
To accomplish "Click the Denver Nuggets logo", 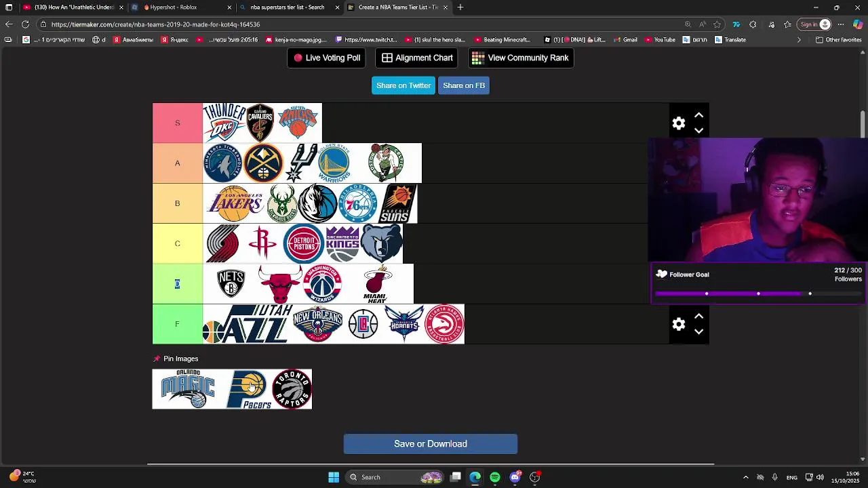I will (x=264, y=163).
